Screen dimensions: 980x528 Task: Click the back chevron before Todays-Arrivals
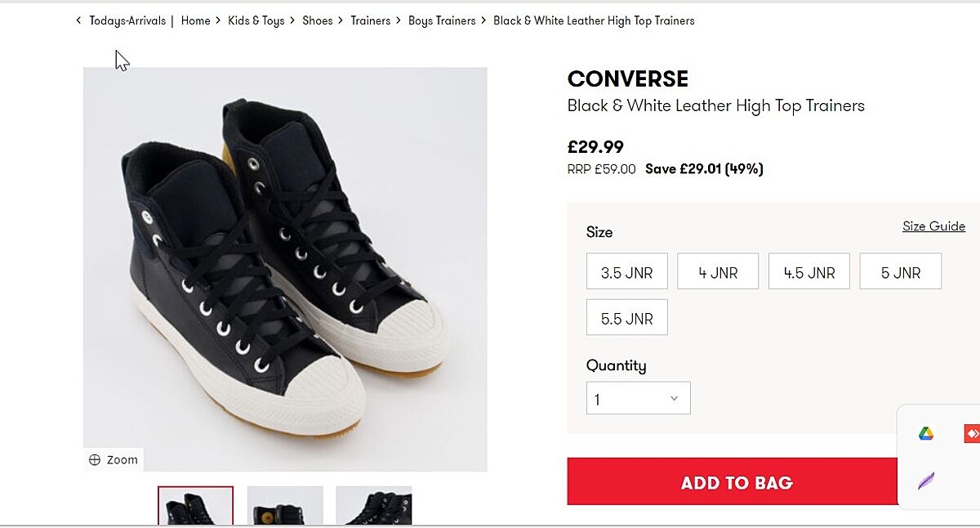point(78,20)
